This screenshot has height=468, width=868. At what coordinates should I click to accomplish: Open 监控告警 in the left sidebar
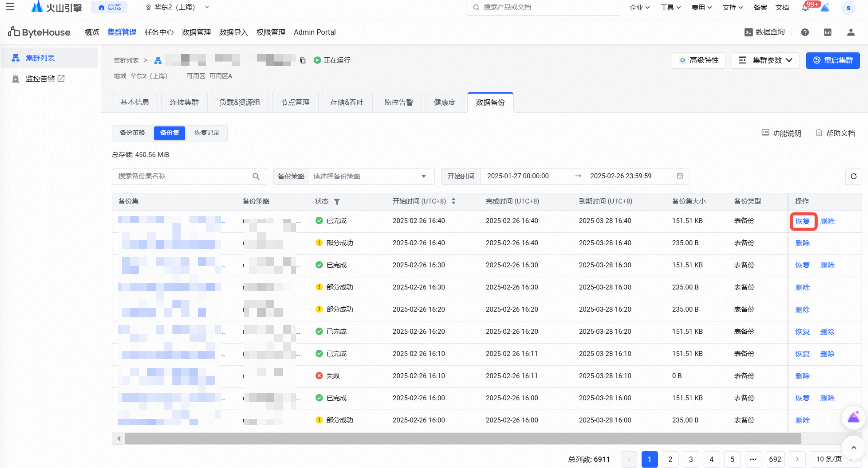pos(40,79)
